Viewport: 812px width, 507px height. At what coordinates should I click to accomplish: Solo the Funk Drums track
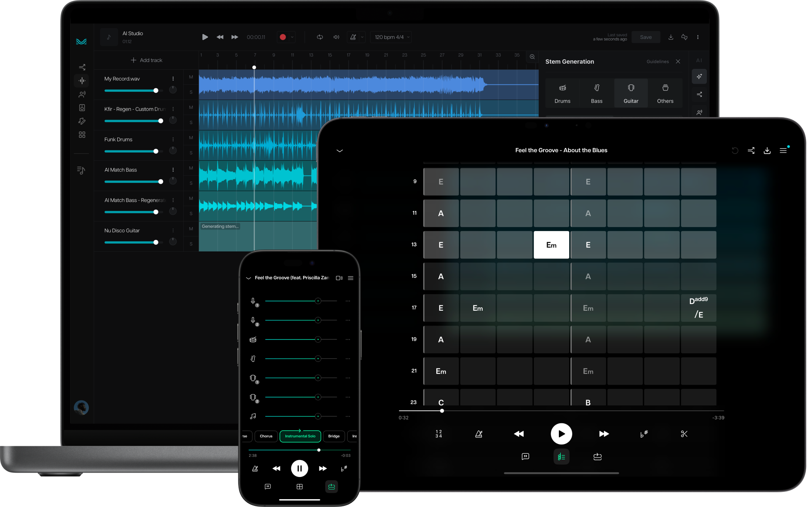coord(191,153)
